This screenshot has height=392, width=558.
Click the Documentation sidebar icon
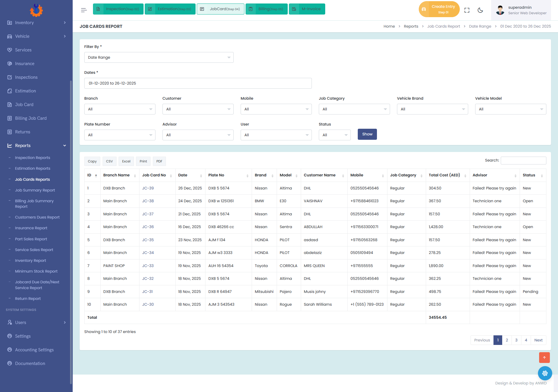(10, 364)
